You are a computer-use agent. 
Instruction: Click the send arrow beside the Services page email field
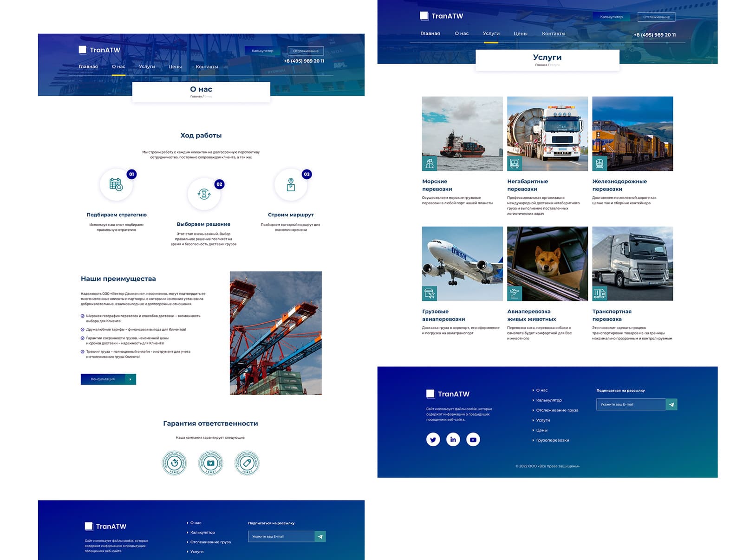tap(671, 404)
